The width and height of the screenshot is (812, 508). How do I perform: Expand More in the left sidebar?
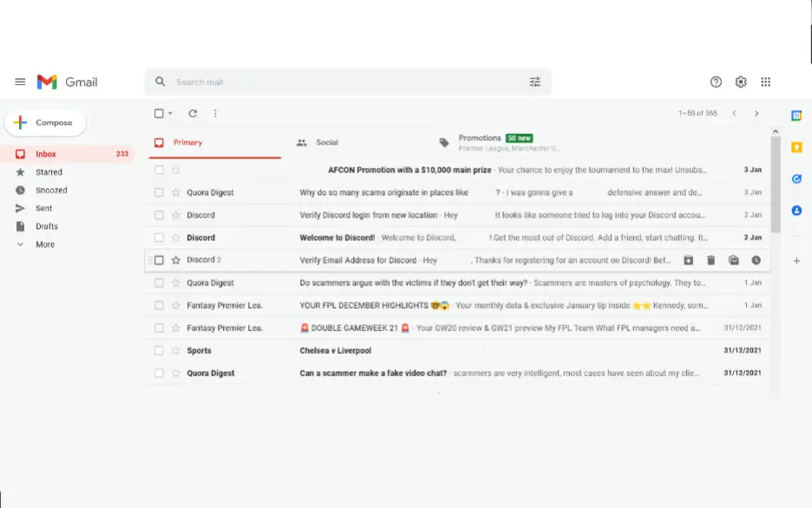(45, 244)
